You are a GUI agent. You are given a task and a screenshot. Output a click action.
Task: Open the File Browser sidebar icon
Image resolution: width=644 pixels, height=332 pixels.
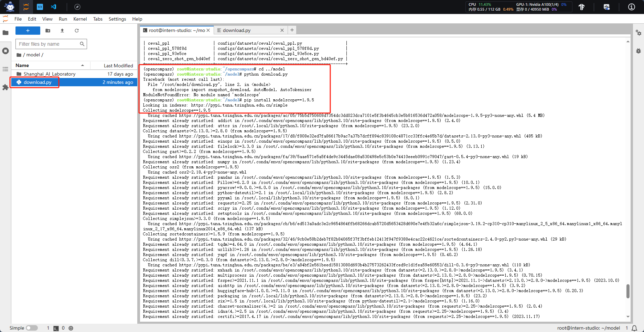click(6, 33)
